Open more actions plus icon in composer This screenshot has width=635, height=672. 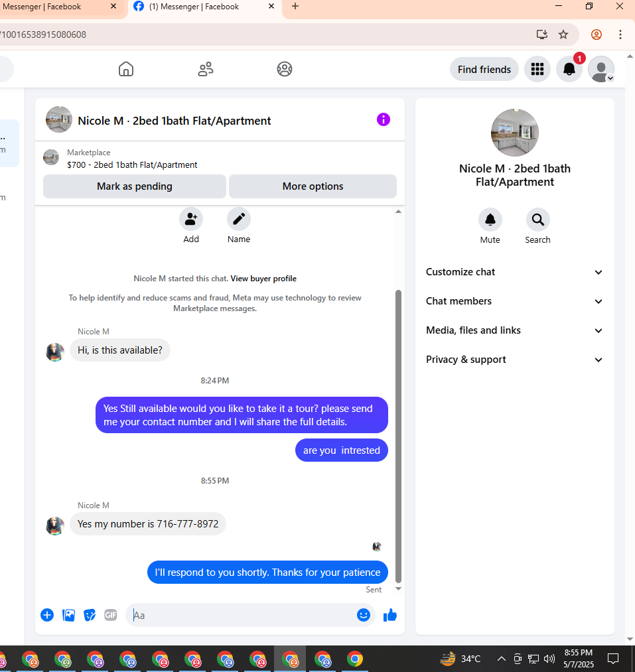click(x=47, y=615)
